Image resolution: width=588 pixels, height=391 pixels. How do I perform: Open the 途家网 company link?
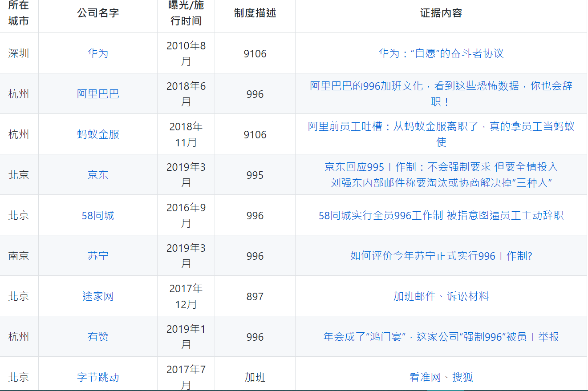coord(97,296)
